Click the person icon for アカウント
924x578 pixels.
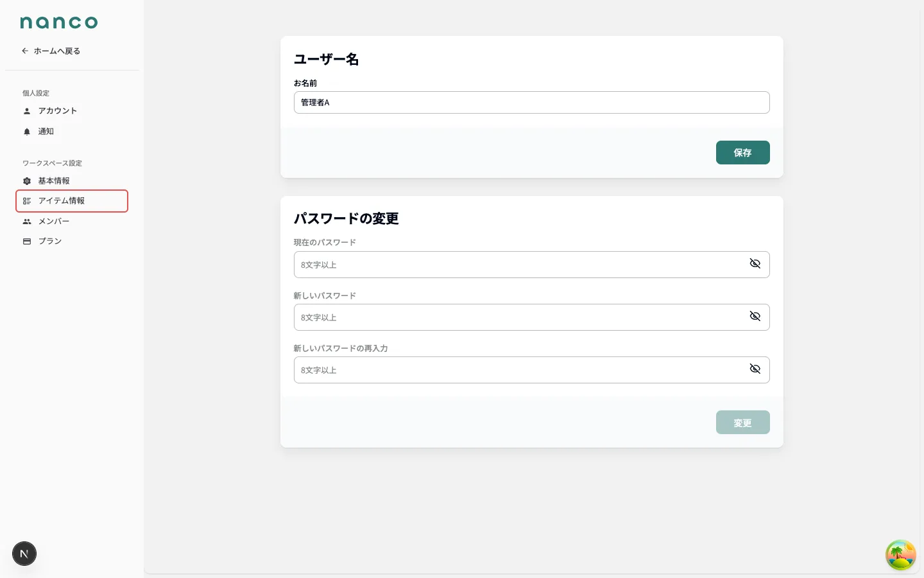pyautogui.click(x=27, y=111)
